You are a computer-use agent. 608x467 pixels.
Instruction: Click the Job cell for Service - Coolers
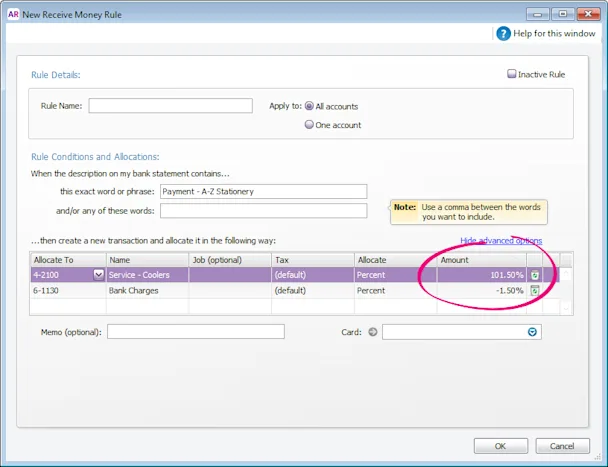pyautogui.click(x=230, y=275)
